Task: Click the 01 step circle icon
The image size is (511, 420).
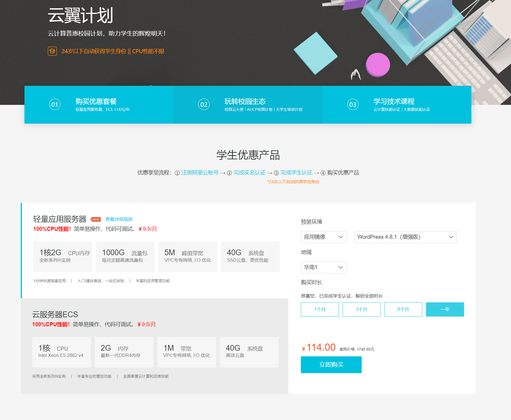Action: click(x=55, y=105)
